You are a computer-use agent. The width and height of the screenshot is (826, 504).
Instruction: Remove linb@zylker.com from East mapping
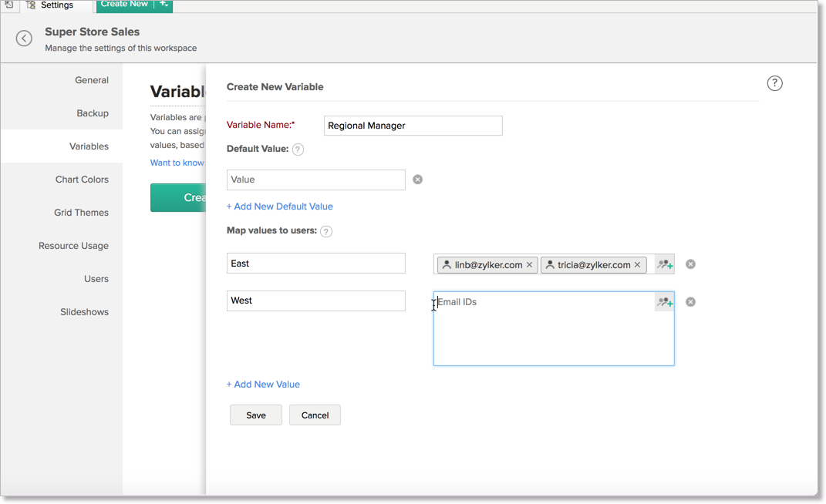point(530,264)
